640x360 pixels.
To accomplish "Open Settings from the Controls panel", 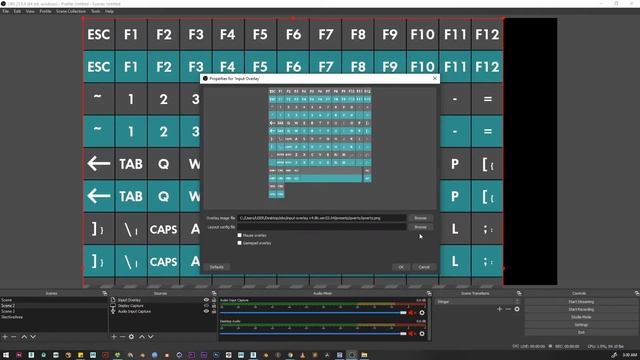I will click(x=581, y=324).
